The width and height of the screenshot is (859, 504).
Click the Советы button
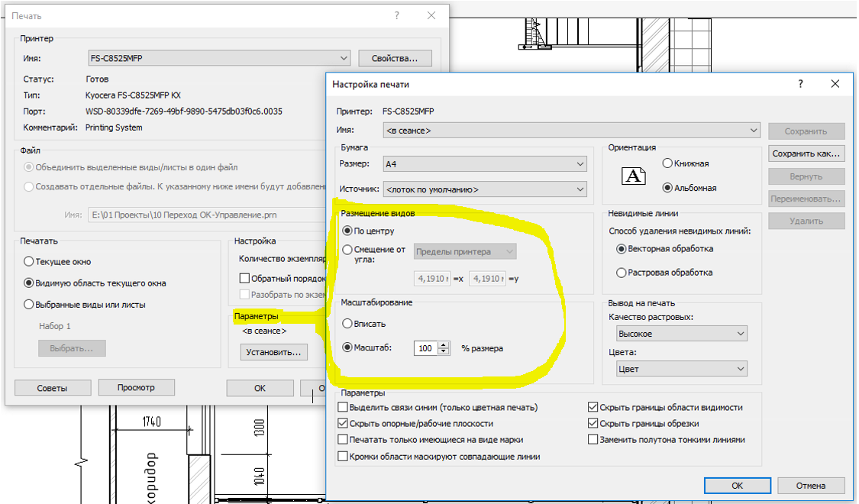click(53, 388)
